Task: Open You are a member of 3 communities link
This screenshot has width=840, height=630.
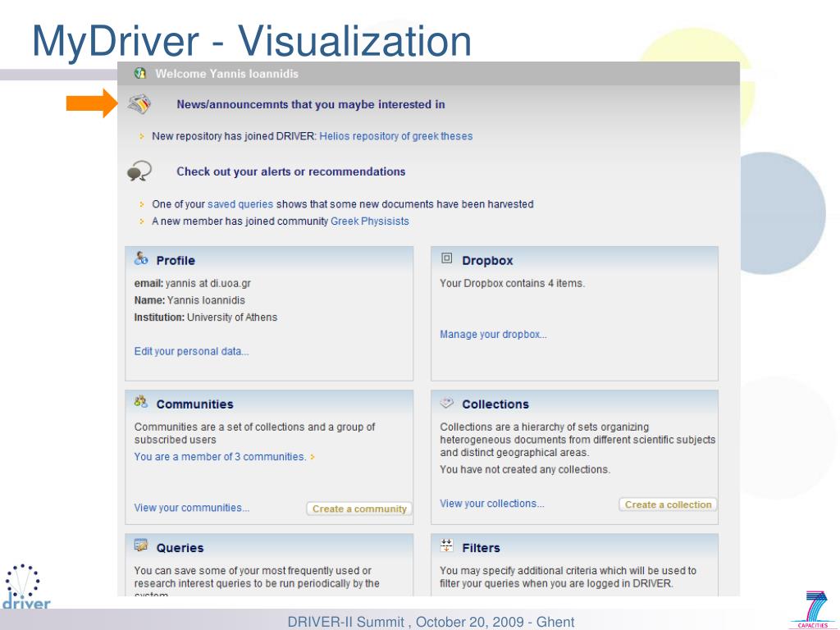Action: (x=220, y=457)
